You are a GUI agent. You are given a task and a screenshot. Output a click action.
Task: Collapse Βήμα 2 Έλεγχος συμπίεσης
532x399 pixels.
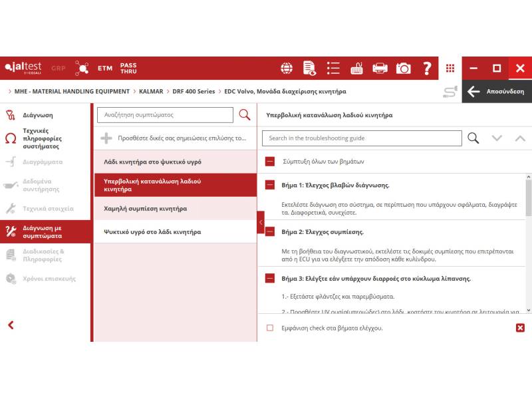pos(270,232)
